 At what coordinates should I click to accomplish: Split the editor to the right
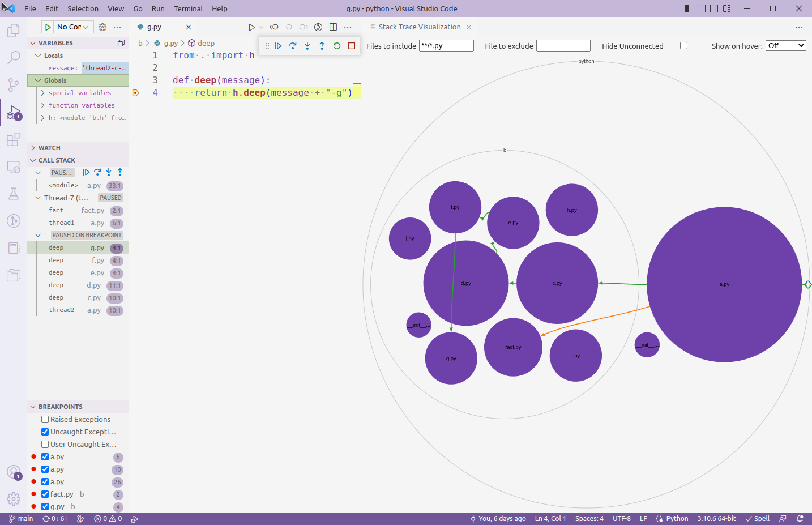(x=333, y=27)
